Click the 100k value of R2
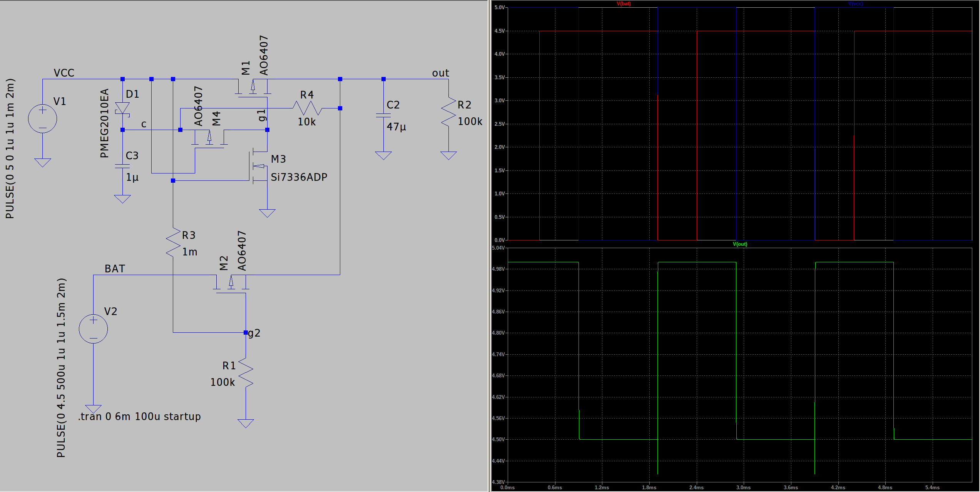Screen dimensions: 980x492 point(470,122)
